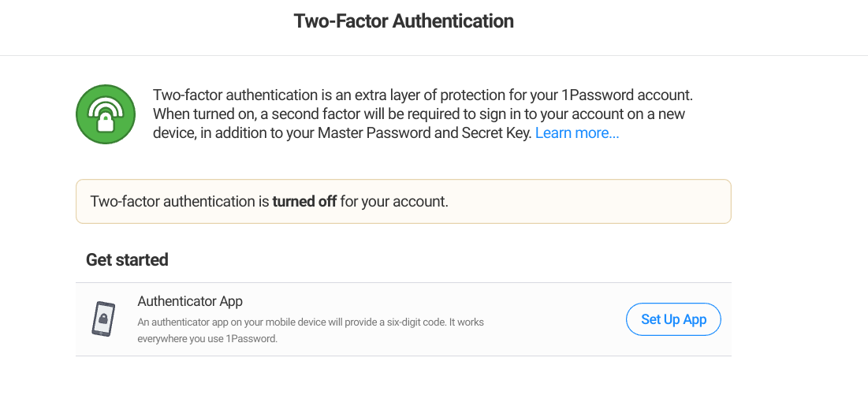This screenshot has height=395, width=868.
Task: Click the intro line mentioning 1Password account
Action: pos(423,95)
